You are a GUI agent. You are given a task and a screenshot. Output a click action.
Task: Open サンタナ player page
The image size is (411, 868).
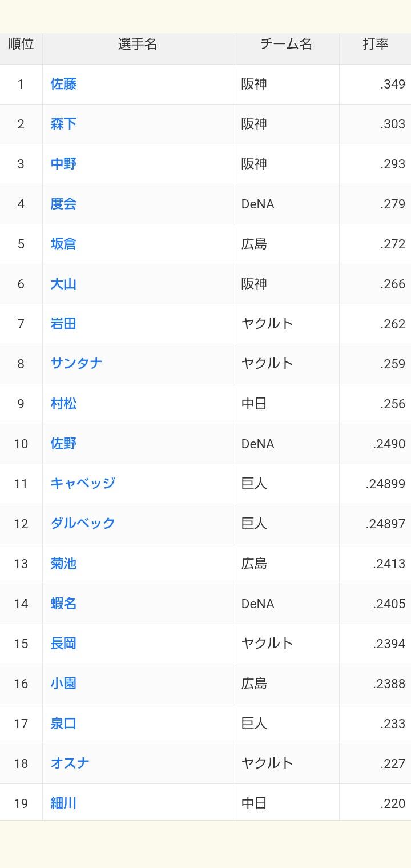pos(76,364)
